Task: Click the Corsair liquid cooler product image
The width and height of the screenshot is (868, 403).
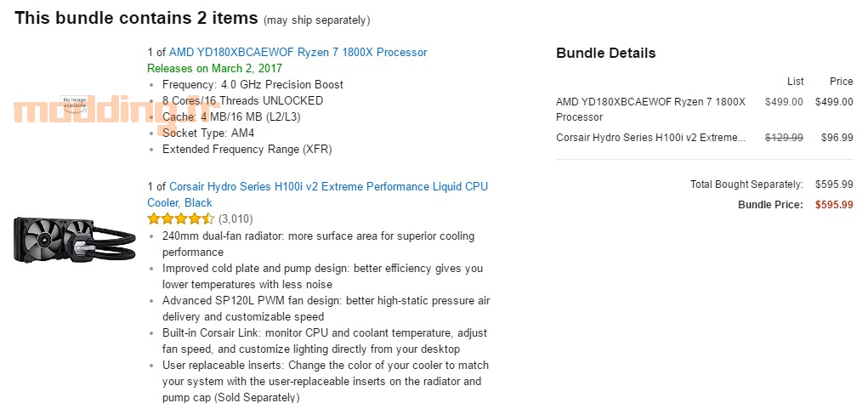Action: point(74,239)
